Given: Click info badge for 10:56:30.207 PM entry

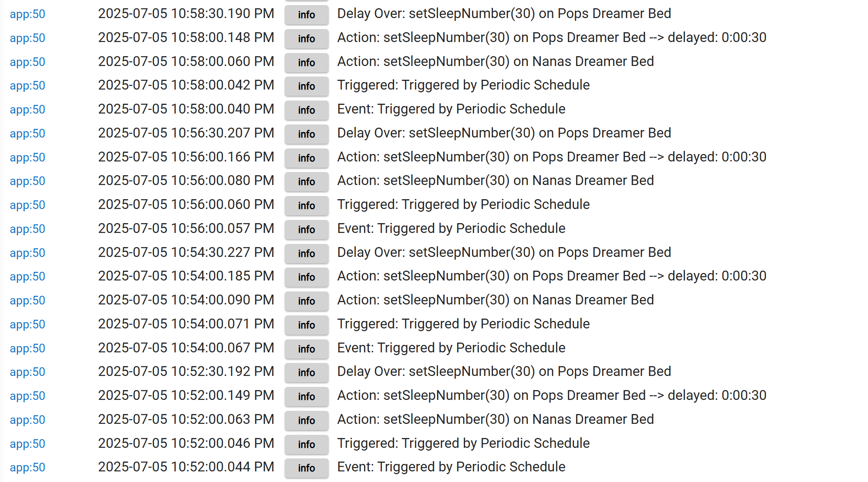Looking at the screenshot, I should [x=306, y=134].
